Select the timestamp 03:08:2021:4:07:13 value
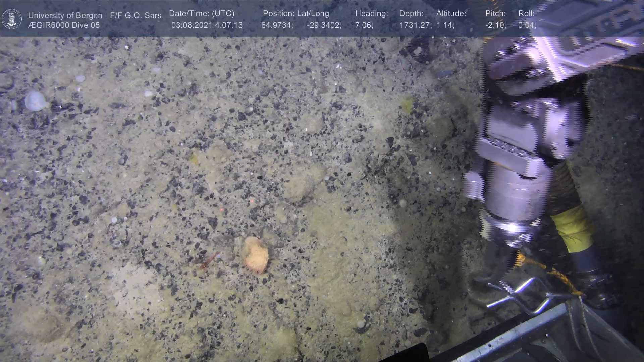This screenshot has height=362, width=644. 207,25
